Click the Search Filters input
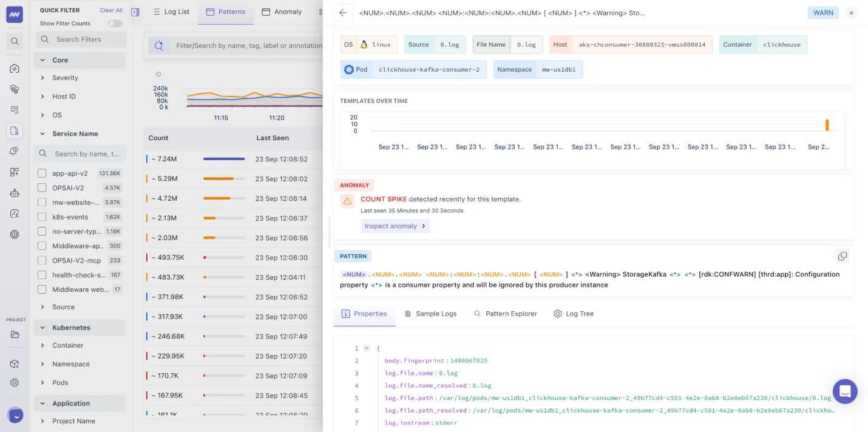Viewport: 868px width, 432px height. (81, 39)
